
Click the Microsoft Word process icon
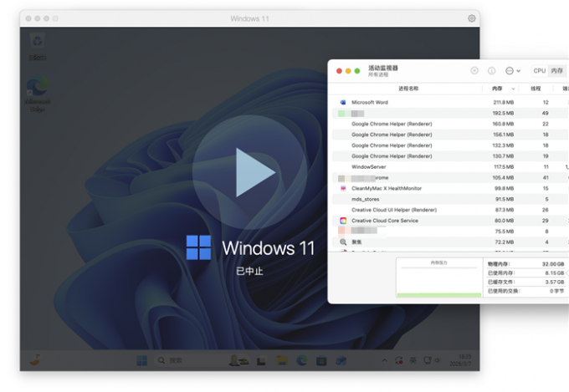tap(343, 102)
